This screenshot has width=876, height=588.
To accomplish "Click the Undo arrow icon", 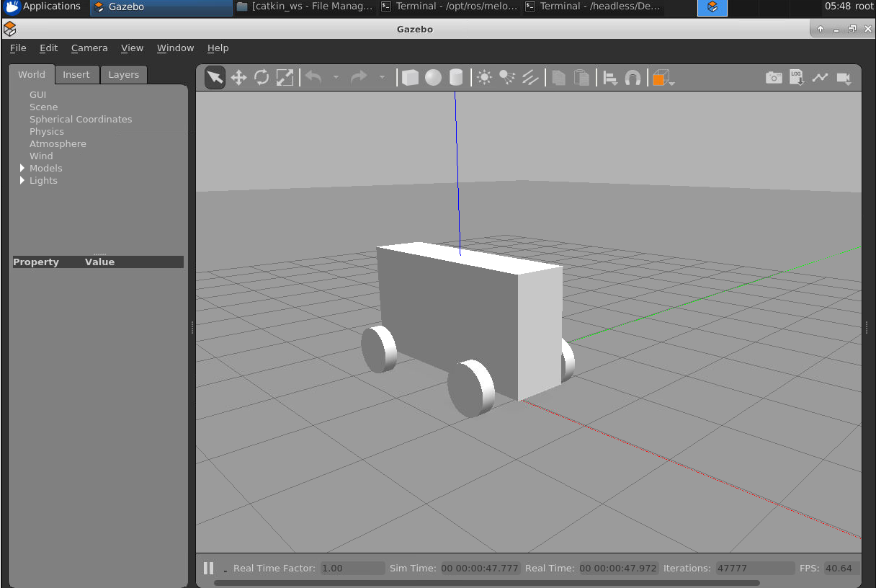I will [313, 77].
